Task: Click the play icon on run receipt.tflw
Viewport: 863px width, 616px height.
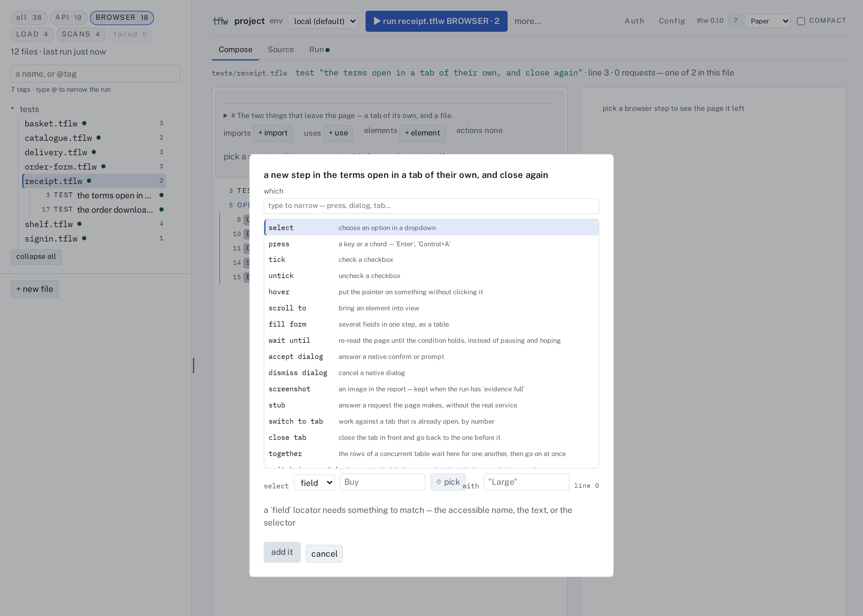Action: 377,21
